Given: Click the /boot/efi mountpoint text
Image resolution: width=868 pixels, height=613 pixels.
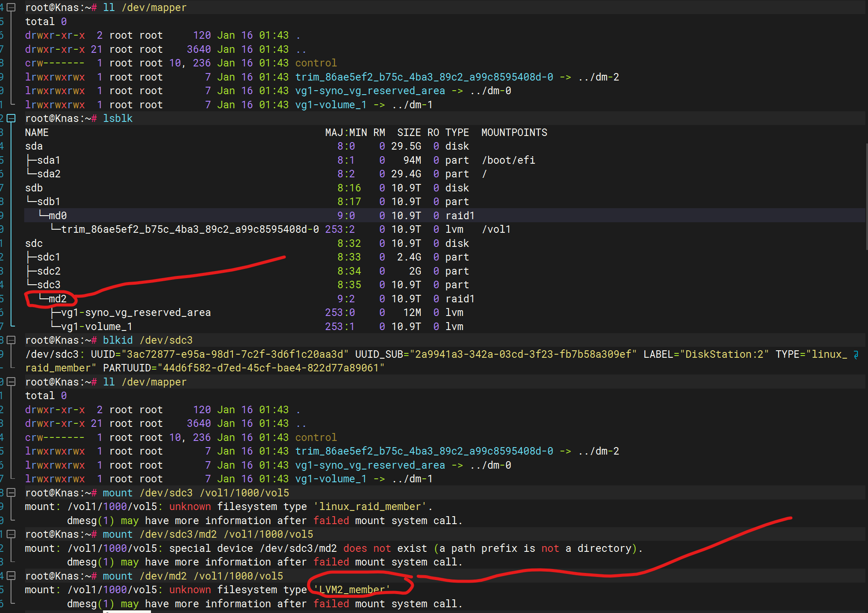Looking at the screenshot, I should (x=508, y=160).
